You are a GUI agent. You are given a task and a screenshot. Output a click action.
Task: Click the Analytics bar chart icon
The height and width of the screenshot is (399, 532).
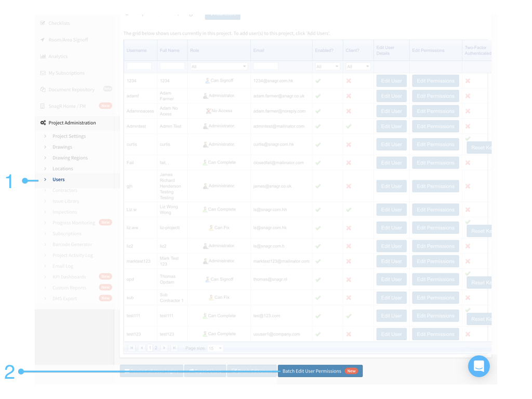43,56
